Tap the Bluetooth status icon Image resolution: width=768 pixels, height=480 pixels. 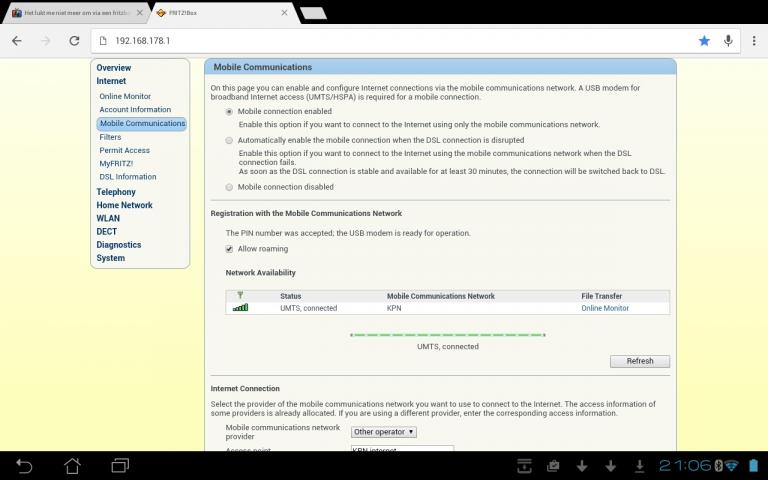718,465
